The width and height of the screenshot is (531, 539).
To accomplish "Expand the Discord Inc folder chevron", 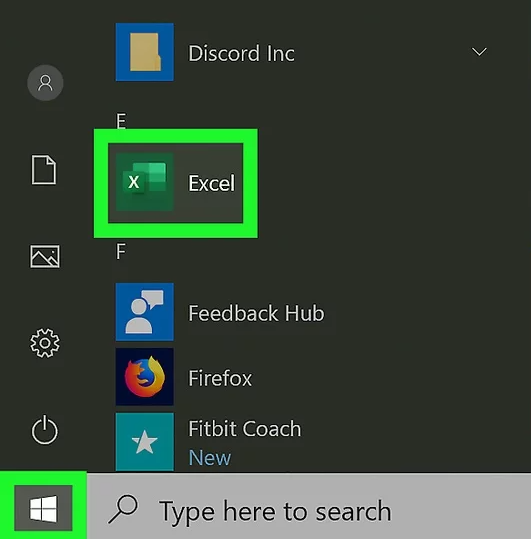I will (x=479, y=52).
